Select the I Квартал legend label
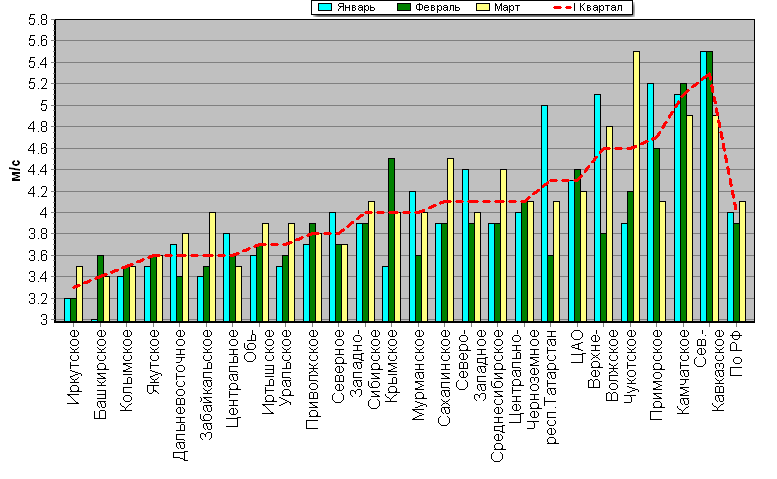This screenshot has height=479, width=777. tap(598, 7)
